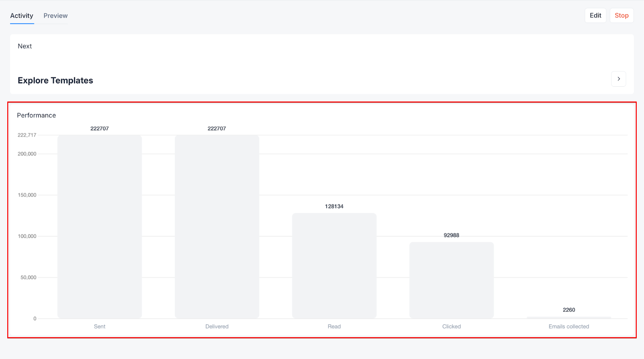The width and height of the screenshot is (644, 359).
Task: Click the Emails collected axis label
Action: point(568,326)
